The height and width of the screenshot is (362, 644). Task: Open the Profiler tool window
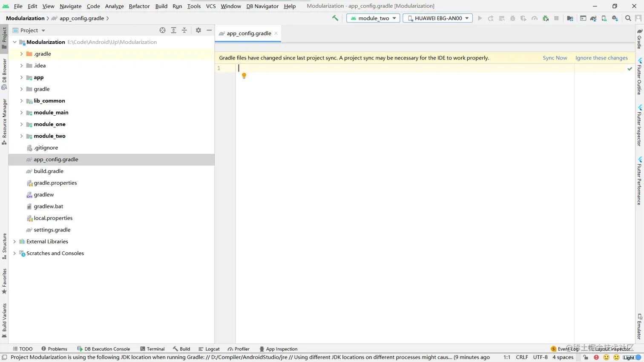click(x=239, y=349)
